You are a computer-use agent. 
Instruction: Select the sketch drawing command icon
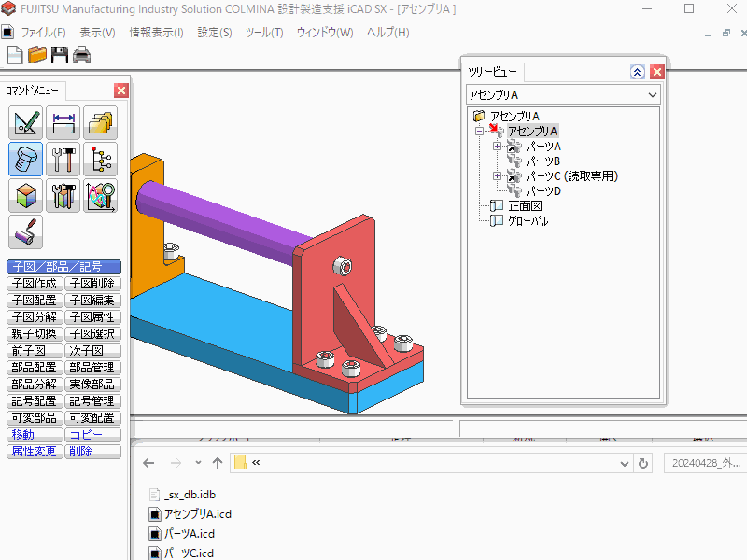point(26,123)
